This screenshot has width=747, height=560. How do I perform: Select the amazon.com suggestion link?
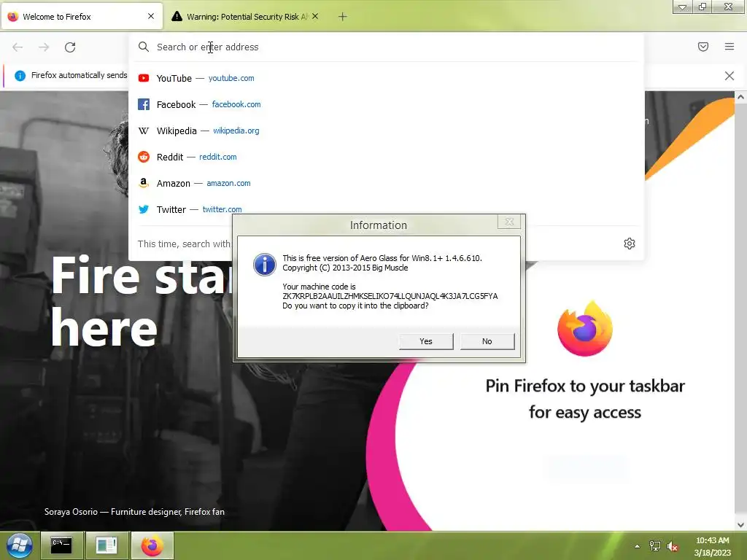pos(228,183)
